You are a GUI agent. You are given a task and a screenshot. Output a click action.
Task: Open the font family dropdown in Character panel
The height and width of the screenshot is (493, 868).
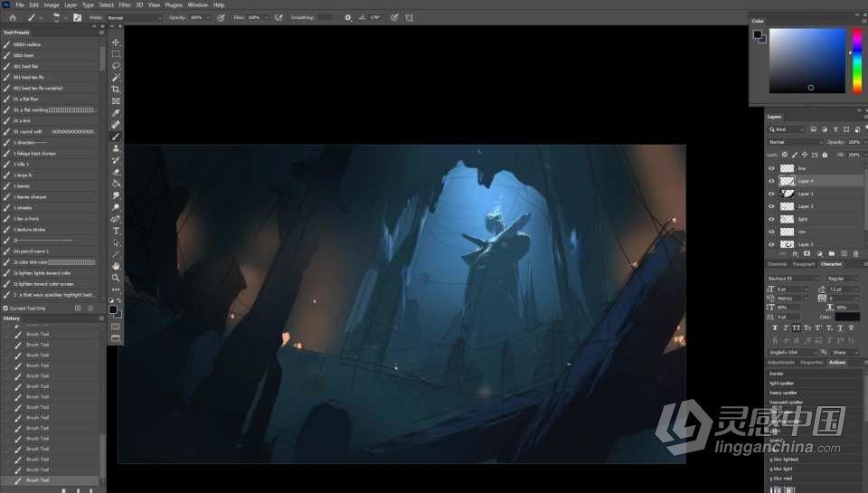point(793,278)
